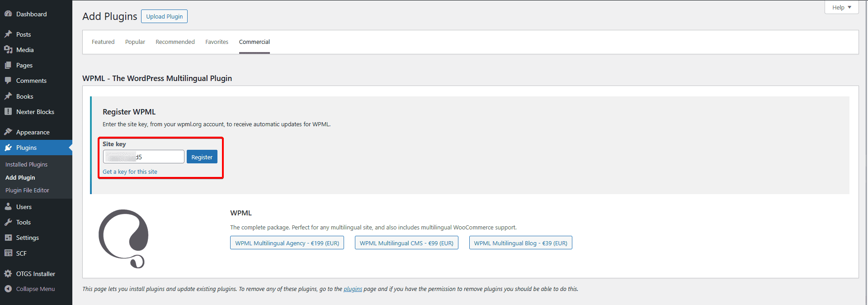
Task: Open Appearance menu label
Action: (33, 132)
